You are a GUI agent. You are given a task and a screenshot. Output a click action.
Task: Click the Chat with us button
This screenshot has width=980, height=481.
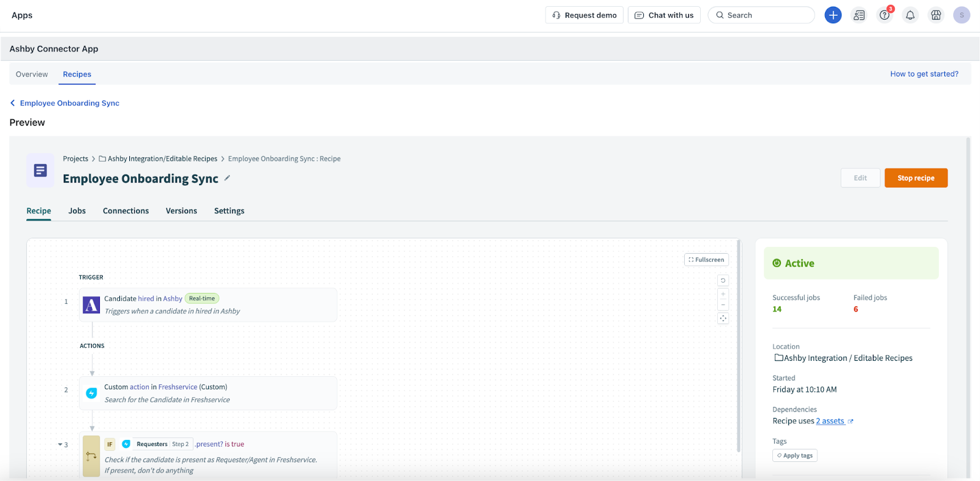[x=664, y=15]
